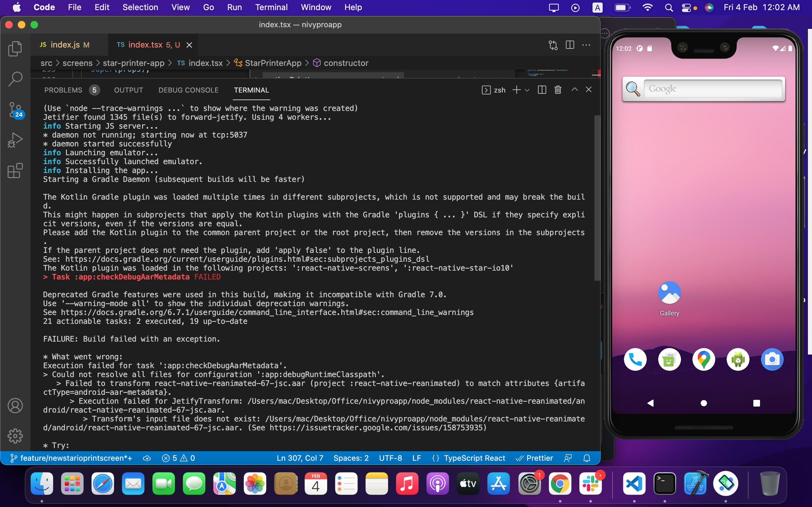The height and width of the screenshot is (507, 812).
Task: Split the terminal panel
Action: tap(541, 90)
